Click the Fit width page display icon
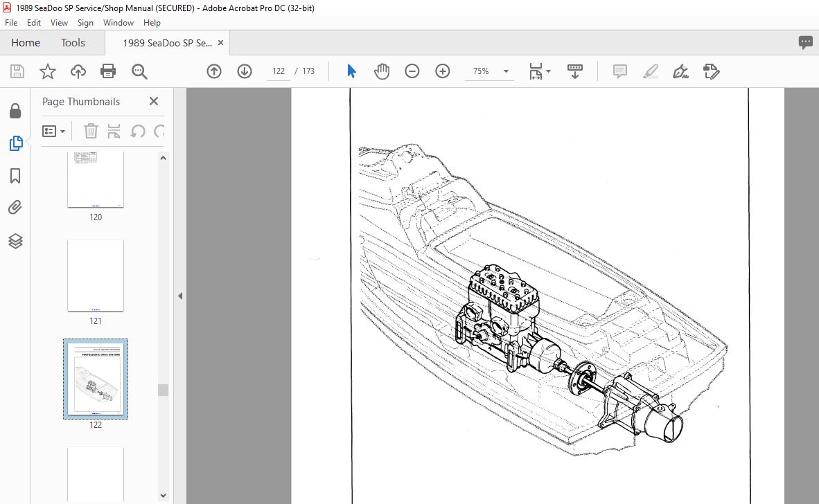This screenshot has width=819, height=504. click(536, 71)
